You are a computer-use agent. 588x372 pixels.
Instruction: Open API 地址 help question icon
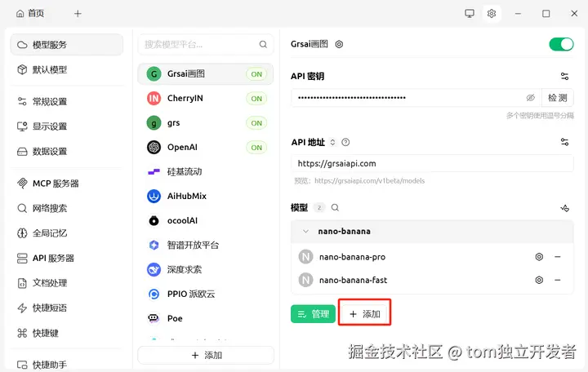pyautogui.click(x=345, y=143)
